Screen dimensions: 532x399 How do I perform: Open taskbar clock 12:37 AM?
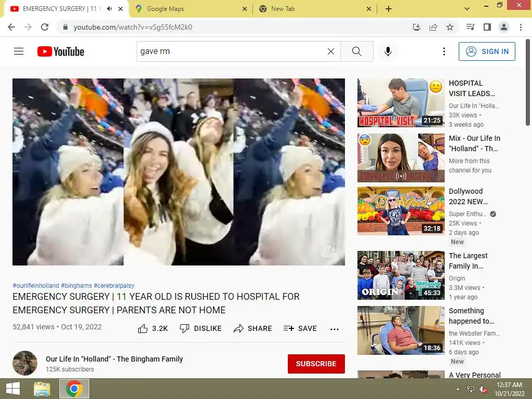tap(509, 389)
